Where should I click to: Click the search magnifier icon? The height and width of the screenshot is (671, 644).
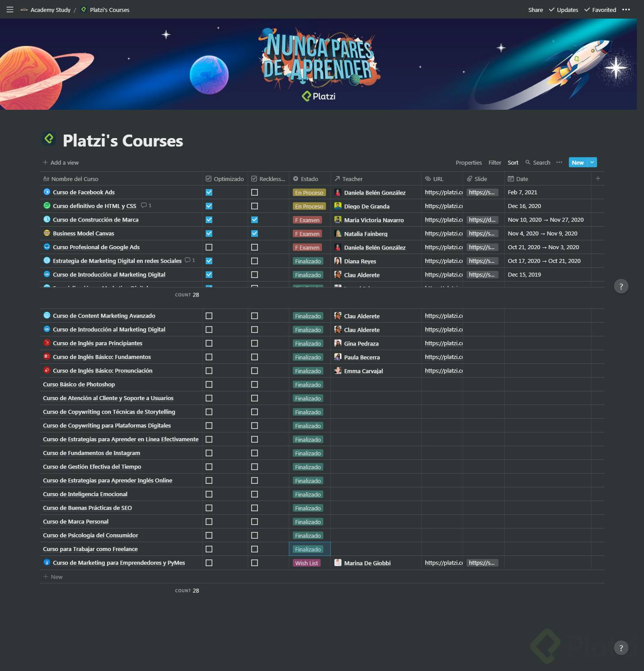(x=528, y=162)
